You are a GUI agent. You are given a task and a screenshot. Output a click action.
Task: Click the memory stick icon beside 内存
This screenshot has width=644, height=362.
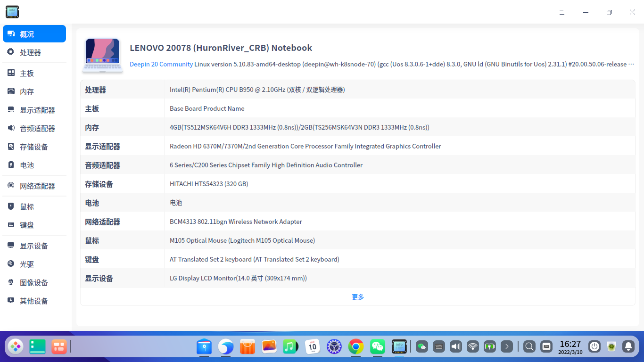11,91
